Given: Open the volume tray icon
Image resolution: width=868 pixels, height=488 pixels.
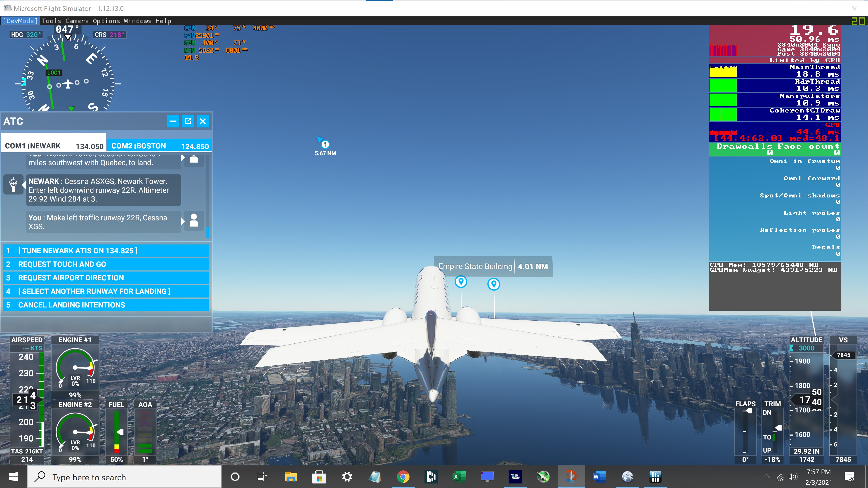Looking at the screenshot, I should pyautogui.click(x=793, y=477).
